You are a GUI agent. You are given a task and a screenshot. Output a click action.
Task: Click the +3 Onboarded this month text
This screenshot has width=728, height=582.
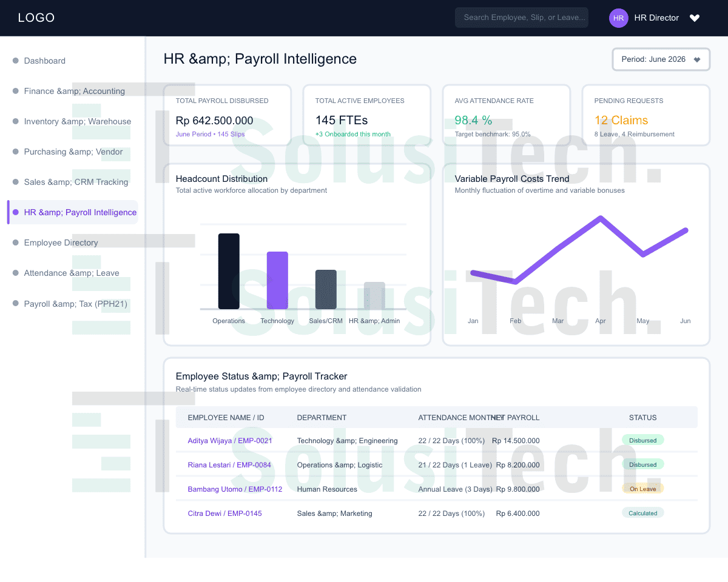[x=353, y=134]
